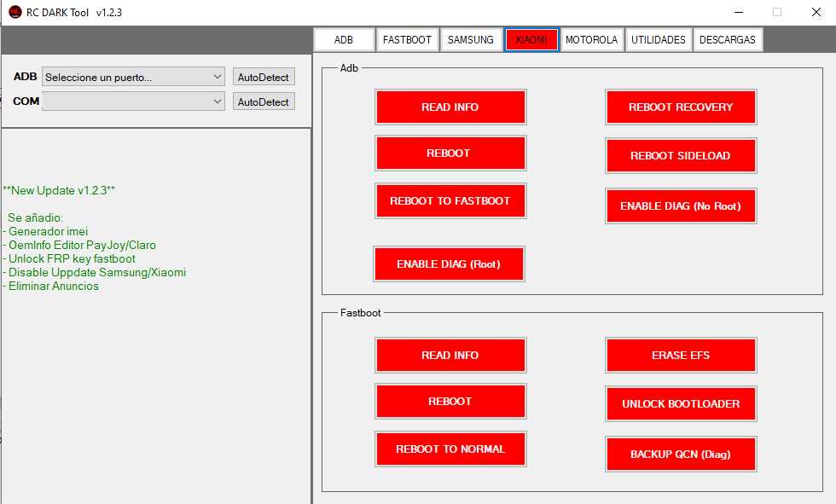Open the FASTBOOT tab
836x504 pixels.
pos(407,40)
